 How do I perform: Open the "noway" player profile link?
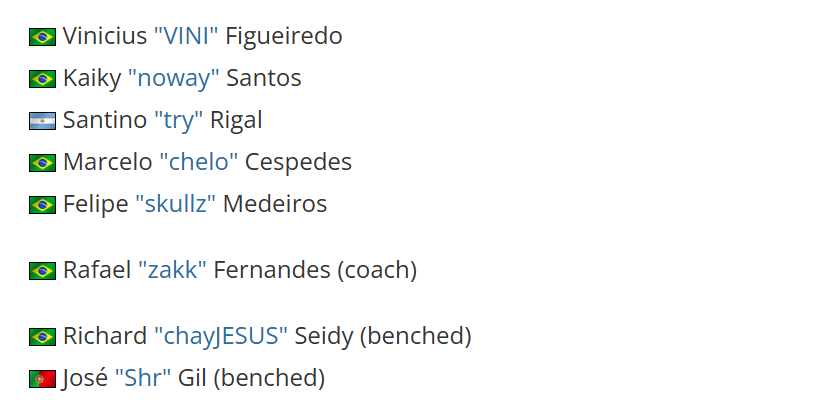(174, 78)
